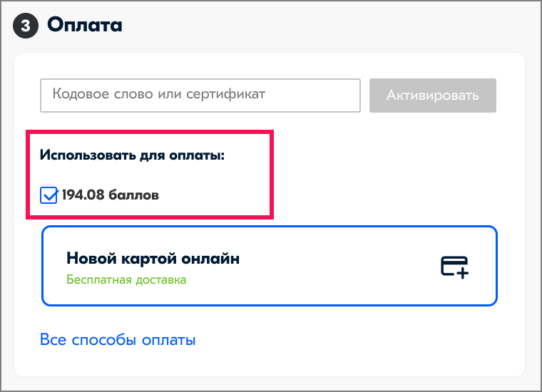Activate the promo code using the grey button

[433, 96]
